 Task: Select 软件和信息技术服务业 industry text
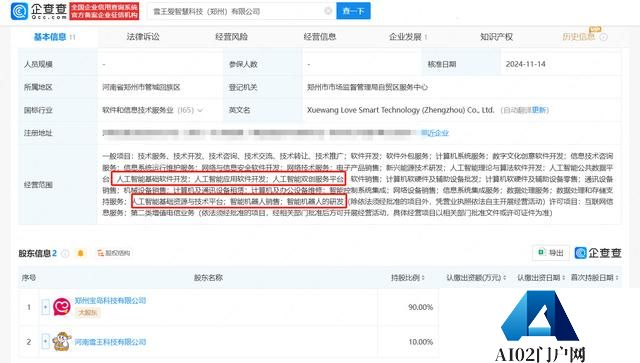click(x=138, y=110)
